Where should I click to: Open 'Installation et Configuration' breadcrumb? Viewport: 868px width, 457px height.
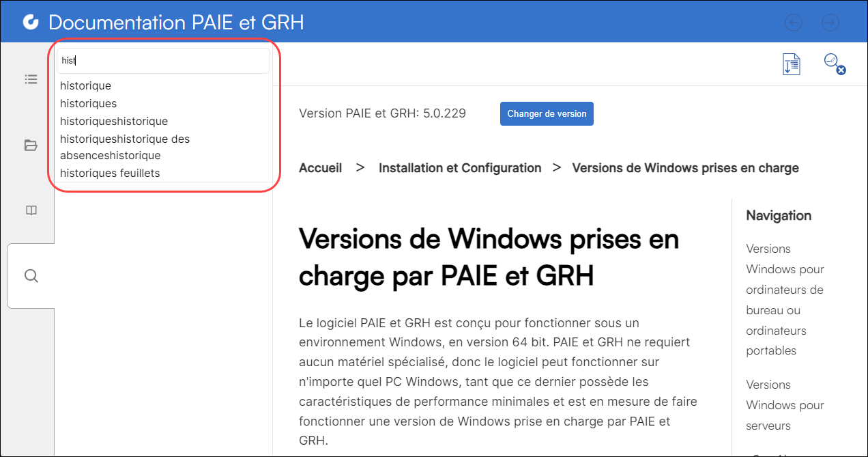click(x=460, y=168)
